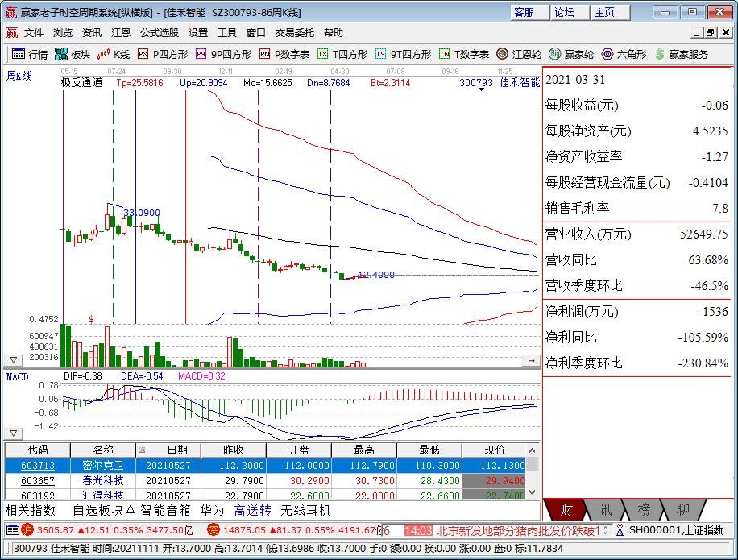Click the 极反通道 indicator label

point(81,83)
